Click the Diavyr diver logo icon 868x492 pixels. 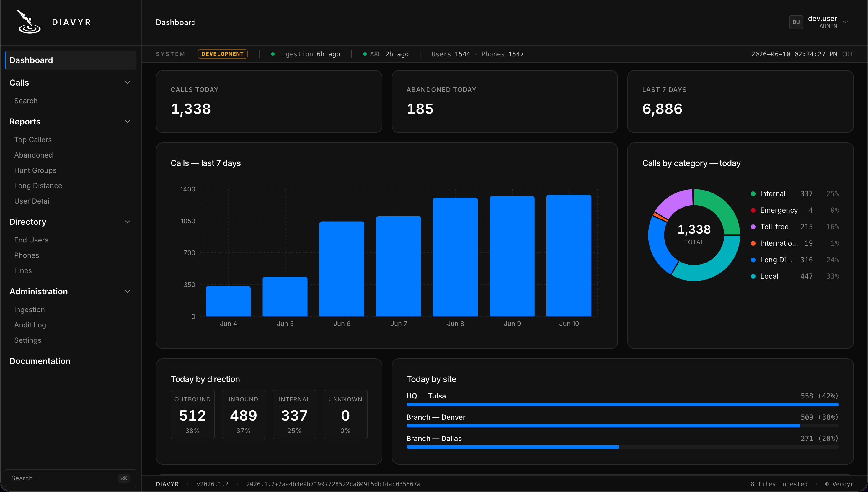[x=29, y=22]
